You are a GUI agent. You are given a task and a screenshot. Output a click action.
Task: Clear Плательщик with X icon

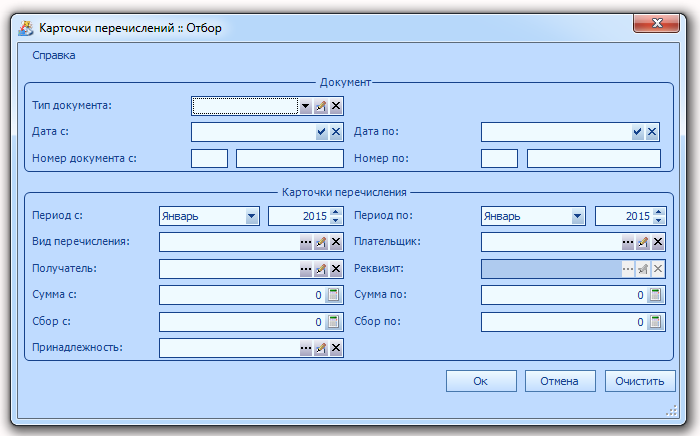(x=658, y=242)
